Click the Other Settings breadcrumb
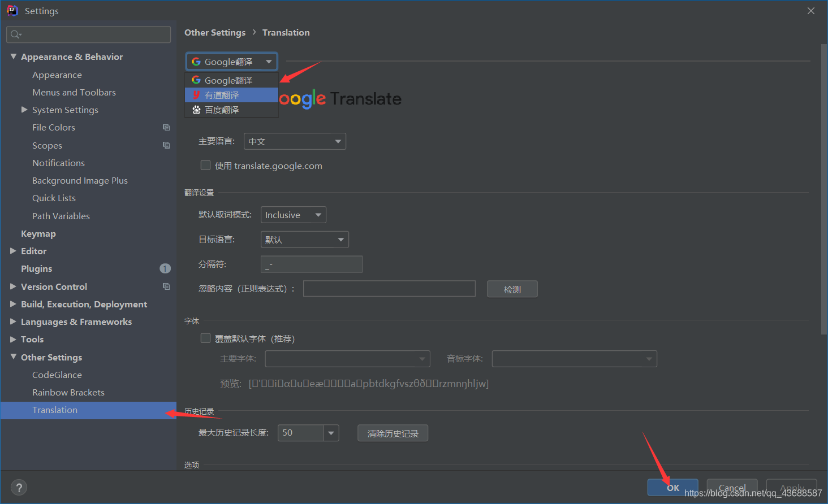This screenshot has height=504, width=828. [215, 32]
